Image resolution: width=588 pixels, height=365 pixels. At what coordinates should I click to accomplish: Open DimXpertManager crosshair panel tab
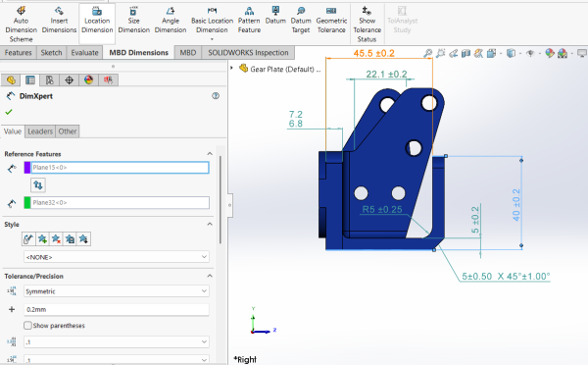tap(69, 80)
